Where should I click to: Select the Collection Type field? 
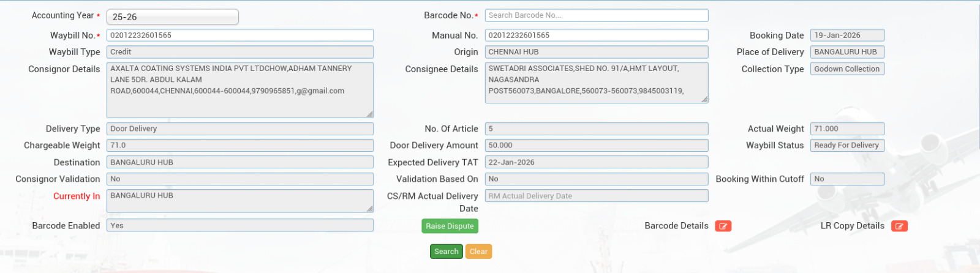point(846,69)
